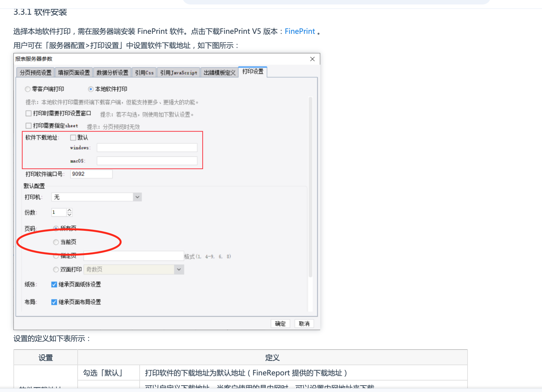The height and width of the screenshot is (392, 542).
Task: Click the 份数 number field
Action: pos(59,212)
